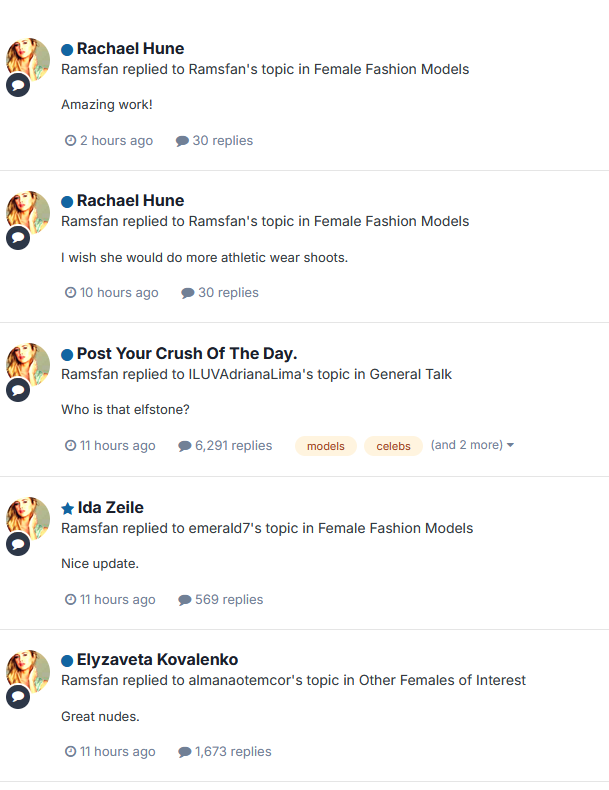Select the "celebs" tag

tap(393, 446)
